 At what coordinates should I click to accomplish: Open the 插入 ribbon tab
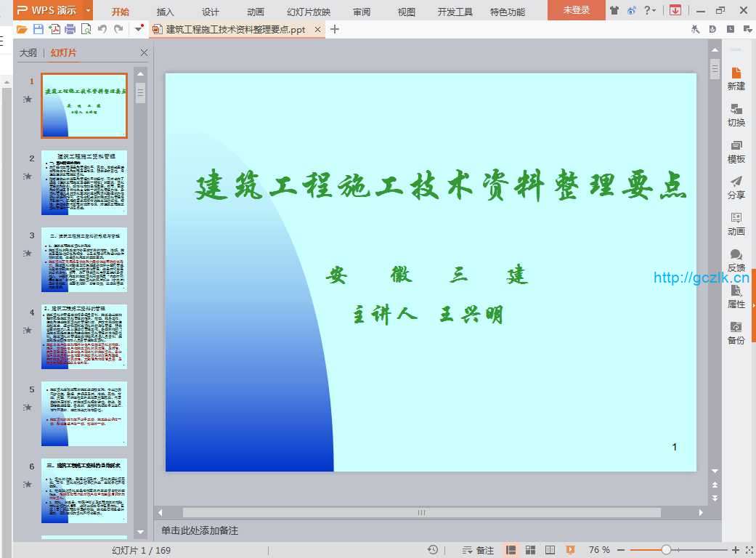[x=166, y=12]
